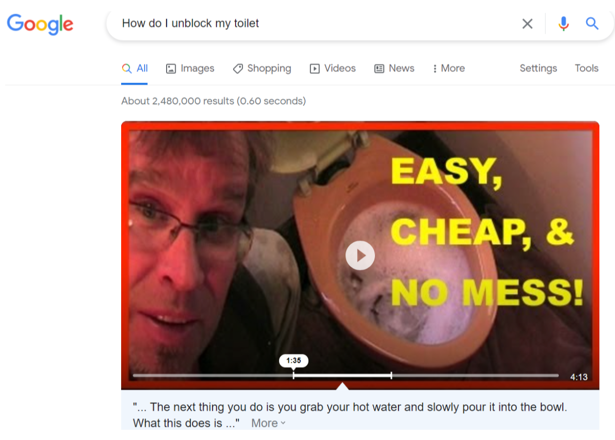Switch to the Shopping tab
The width and height of the screenshot is (615, 440).
[262, 69]
